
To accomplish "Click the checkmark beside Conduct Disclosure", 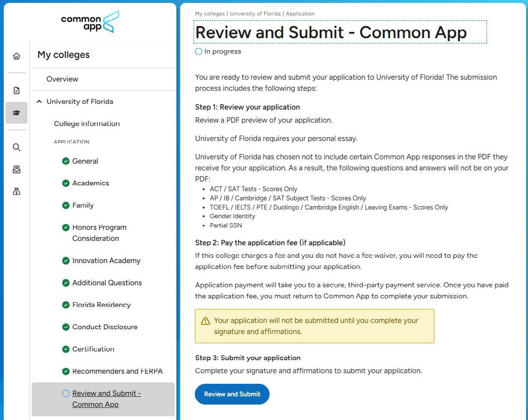I will pyautogui.click(x=66, y=327).
